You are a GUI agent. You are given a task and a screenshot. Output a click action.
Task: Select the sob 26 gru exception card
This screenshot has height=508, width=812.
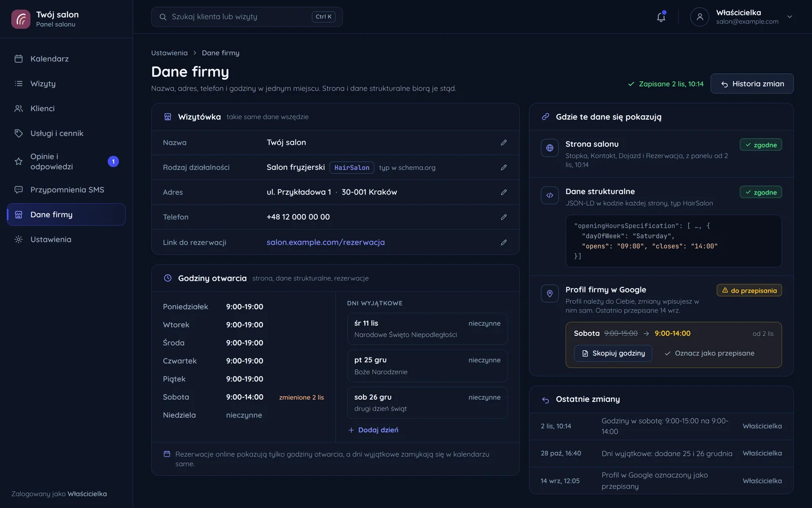(x=427, y=403)
